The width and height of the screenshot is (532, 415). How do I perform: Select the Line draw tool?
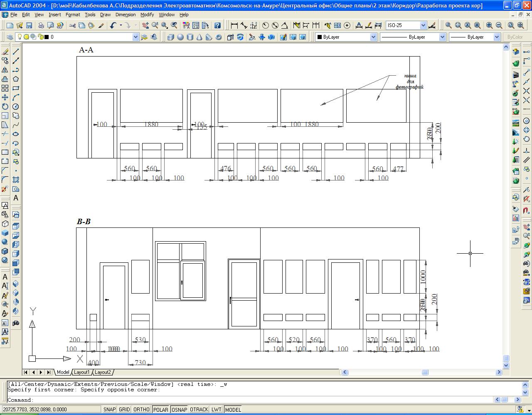16,52
